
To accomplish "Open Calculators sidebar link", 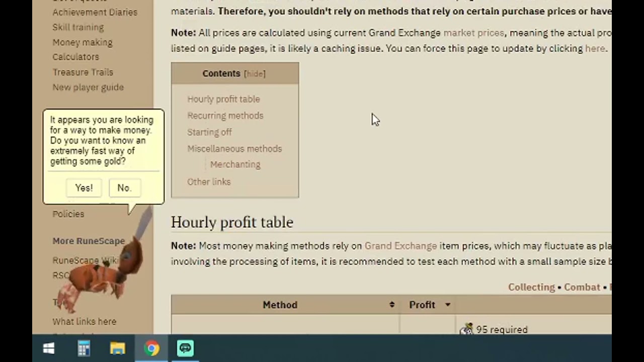I will pos(75,57).
